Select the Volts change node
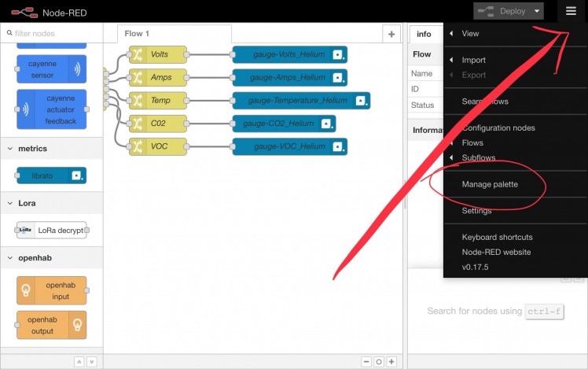 coord(158,54)
